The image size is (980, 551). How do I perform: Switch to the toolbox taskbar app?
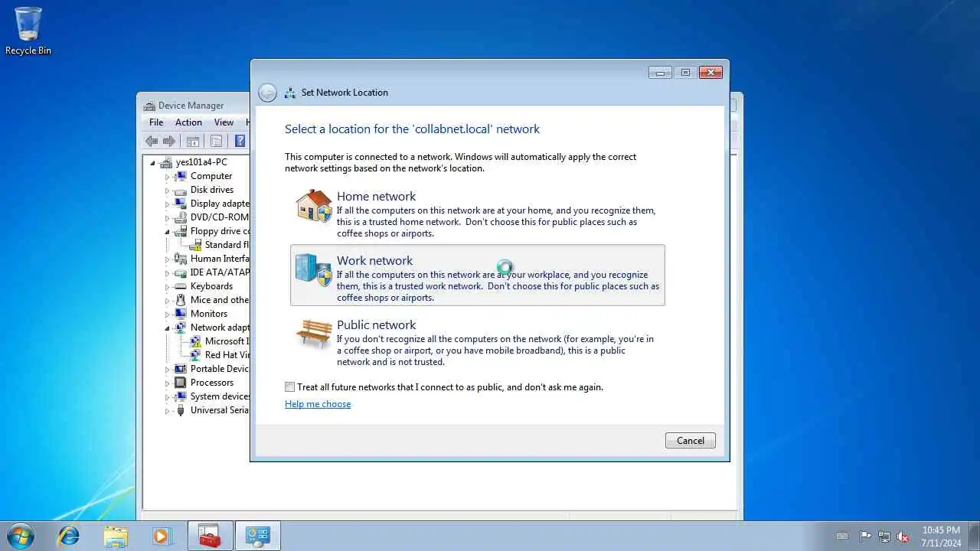click(211, 536)
